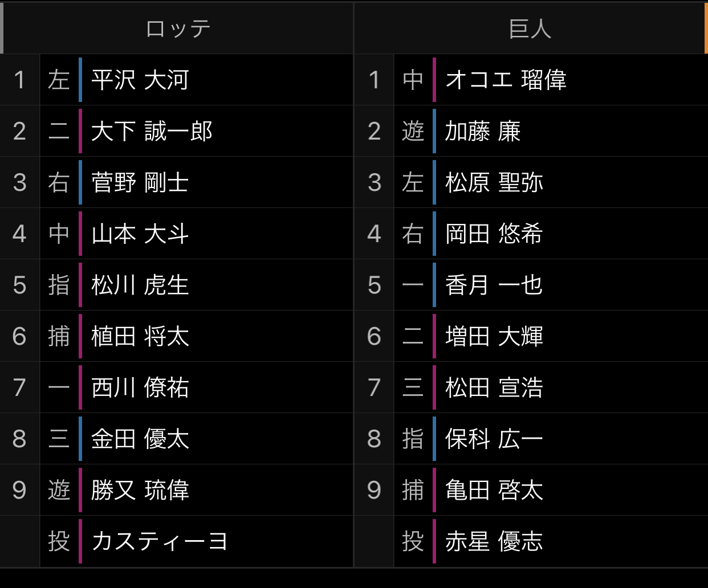This screenshot has width=708, height=588.
Task: Select the ロッテ team header
Action: (x=178, y=28)
